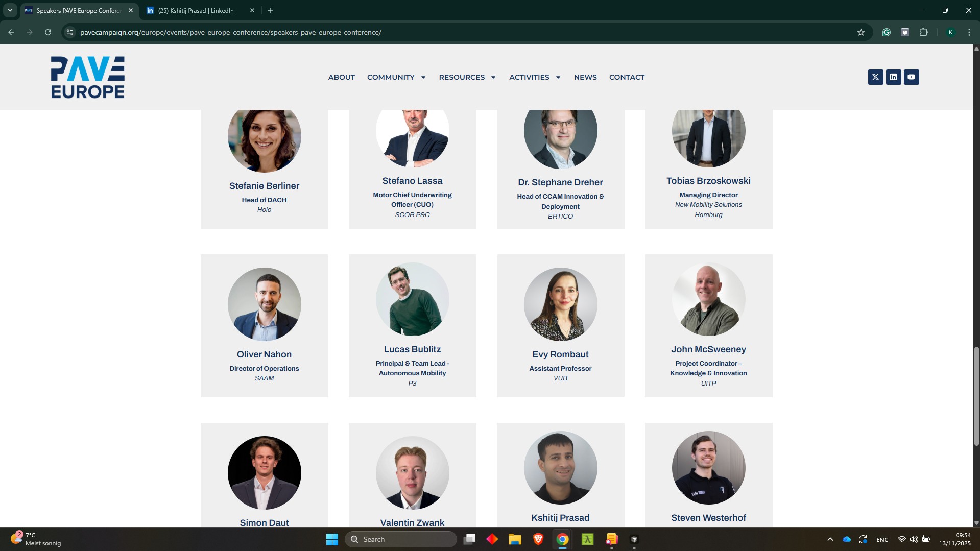Image resolution: width=980 pixels, height=551 pixels.
Task: Open File Explorer from the taskbar
Action: click(x=515, y=539)
